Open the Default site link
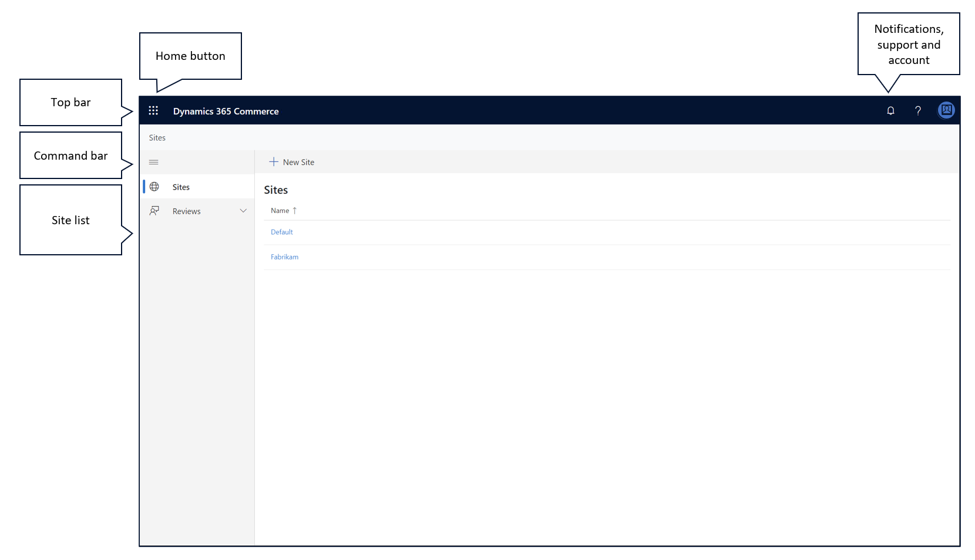Image resolution: width=975 pixels, height=560 pixels. point(281,232)
